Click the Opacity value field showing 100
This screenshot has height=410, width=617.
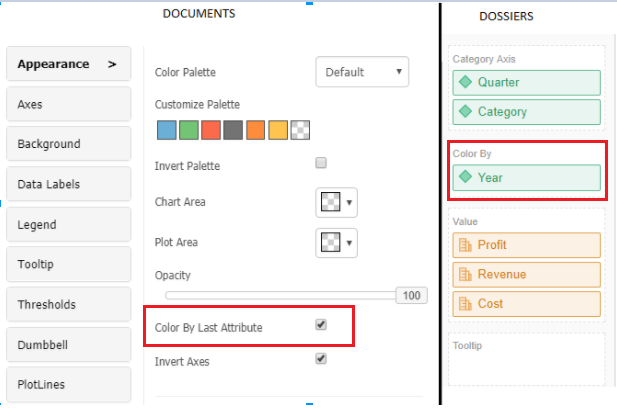(411, 296)
